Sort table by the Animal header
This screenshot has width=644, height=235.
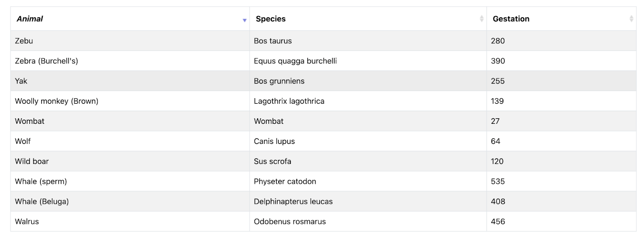pyautogui.click(x=30, y=19)
